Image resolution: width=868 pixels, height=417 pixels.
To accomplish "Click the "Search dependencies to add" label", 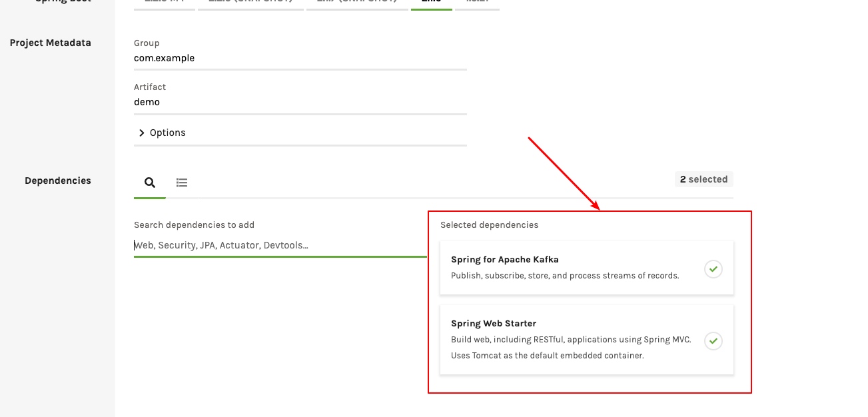I will click(194, 224).
